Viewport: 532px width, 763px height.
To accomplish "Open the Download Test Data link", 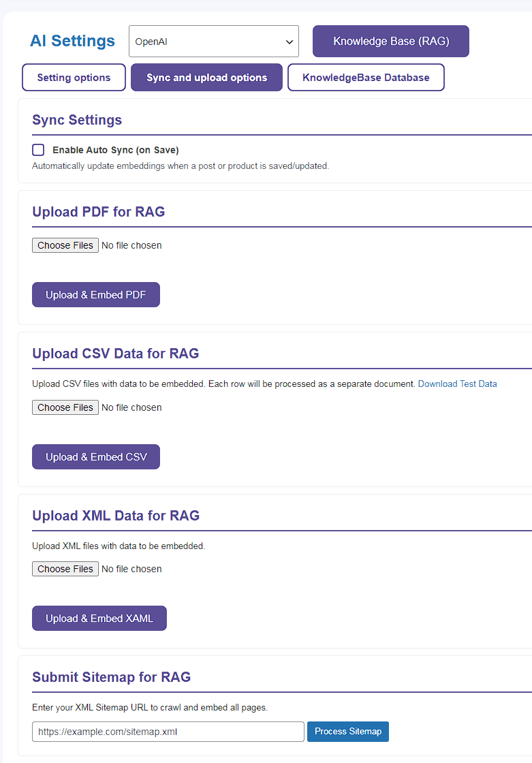I will pyautogui.click(x=457, y=384).
